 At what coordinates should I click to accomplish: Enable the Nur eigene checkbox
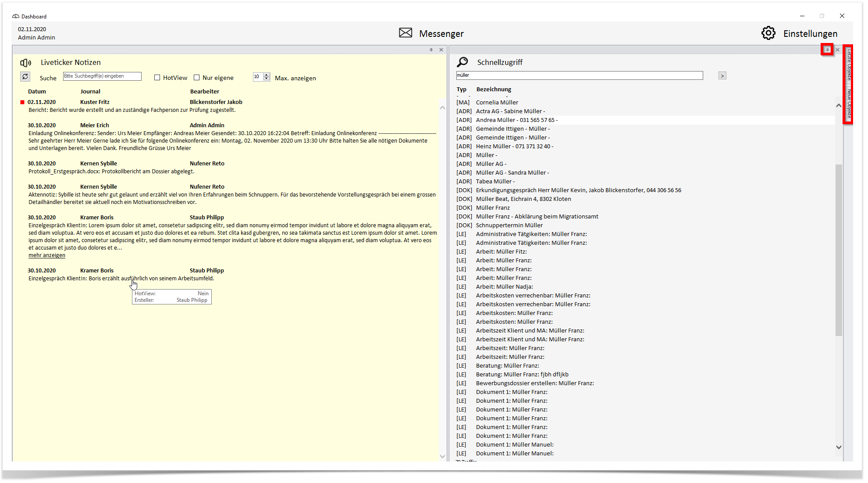tap(196, 78)
